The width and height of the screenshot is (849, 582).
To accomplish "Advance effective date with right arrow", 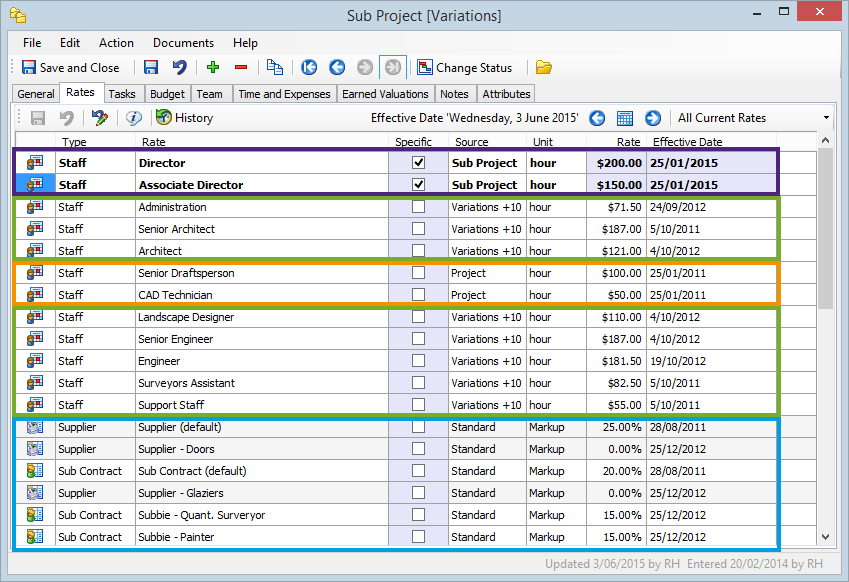I will pos(653,117).
